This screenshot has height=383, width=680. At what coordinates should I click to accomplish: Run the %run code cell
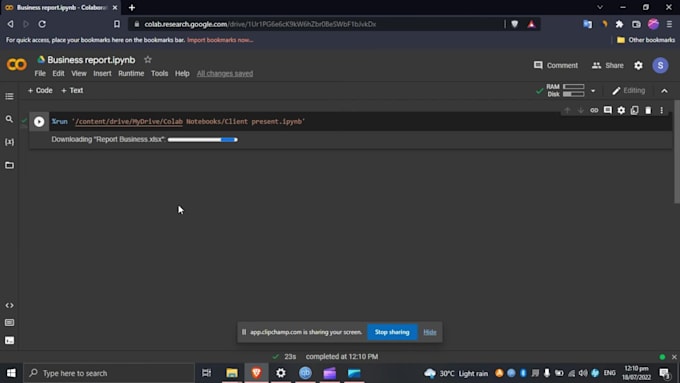click(39, 122)
